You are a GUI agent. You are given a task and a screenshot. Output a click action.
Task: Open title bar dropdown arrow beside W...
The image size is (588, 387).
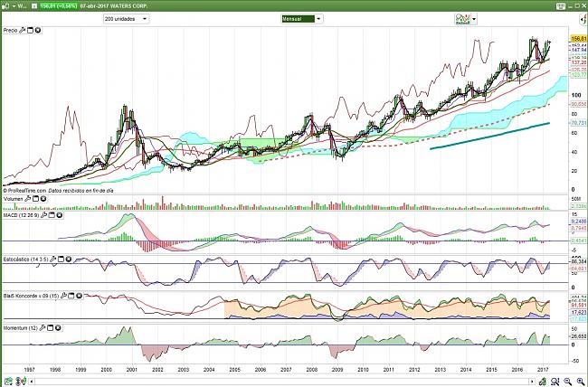[x=14, y=6]
